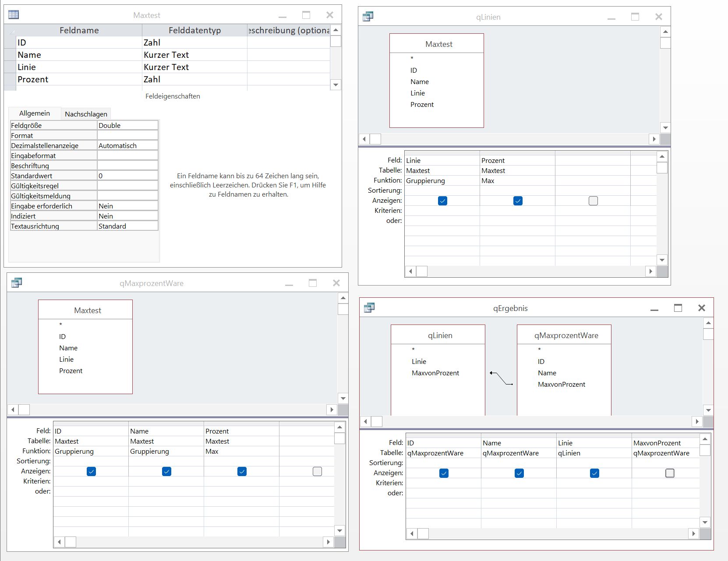Open Eingabe erforderlich Nein dropdown

pos(127,206)
